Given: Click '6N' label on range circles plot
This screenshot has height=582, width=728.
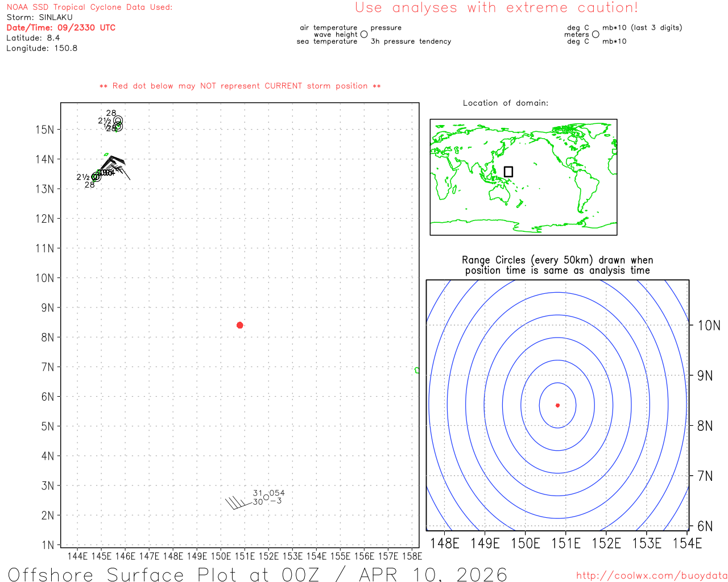Looking at the screenshot, I should click(x=705, y=526).
